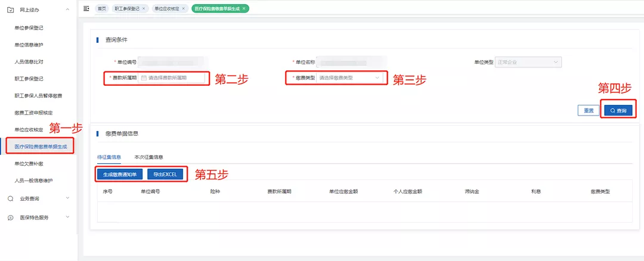Expand the 业务查询 menu section
The width and height of the screenshot is (644, 261).
point(67,198)
